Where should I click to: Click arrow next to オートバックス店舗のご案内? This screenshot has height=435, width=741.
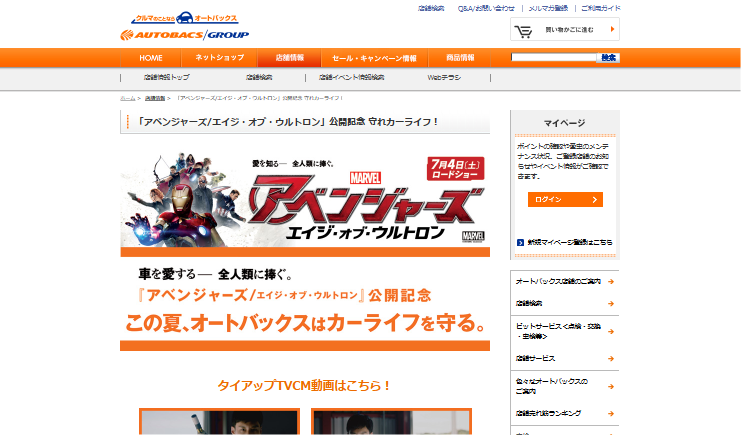611,281
